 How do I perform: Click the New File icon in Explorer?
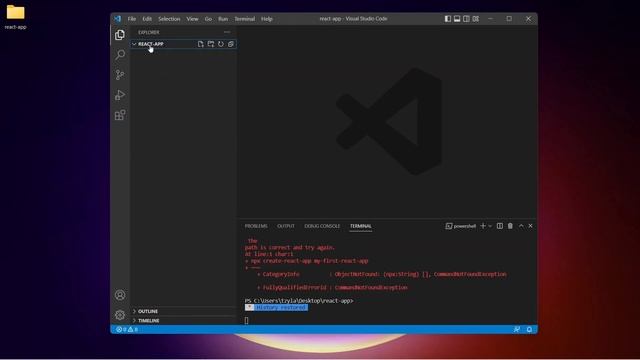pyautogui.click(x=200, y=44)
